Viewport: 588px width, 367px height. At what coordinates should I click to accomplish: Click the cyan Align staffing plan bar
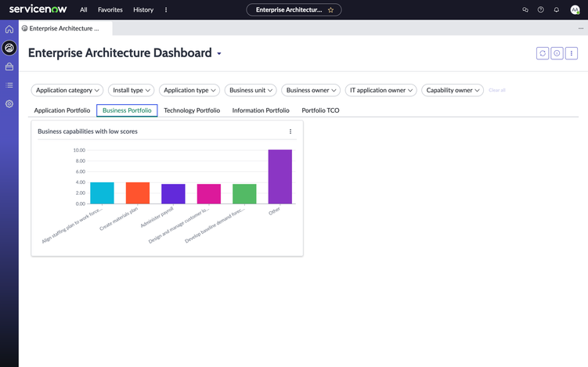click(x=102, y=193)
